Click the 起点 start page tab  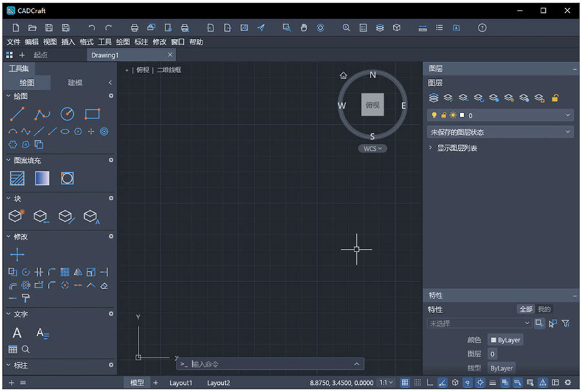41,55
